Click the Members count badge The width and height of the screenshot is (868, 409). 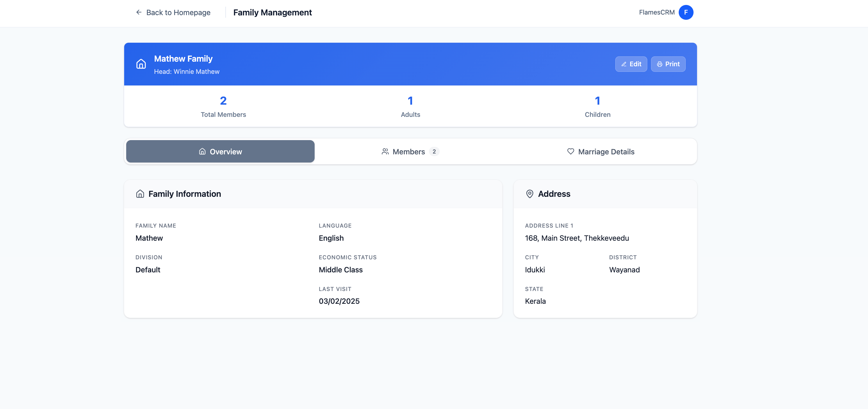pos(434,152)
